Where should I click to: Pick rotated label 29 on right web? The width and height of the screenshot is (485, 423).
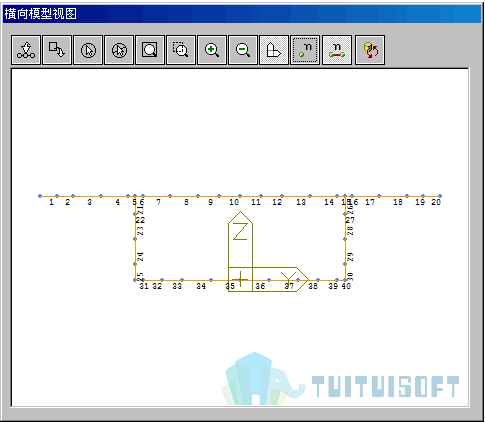point(350,257)
